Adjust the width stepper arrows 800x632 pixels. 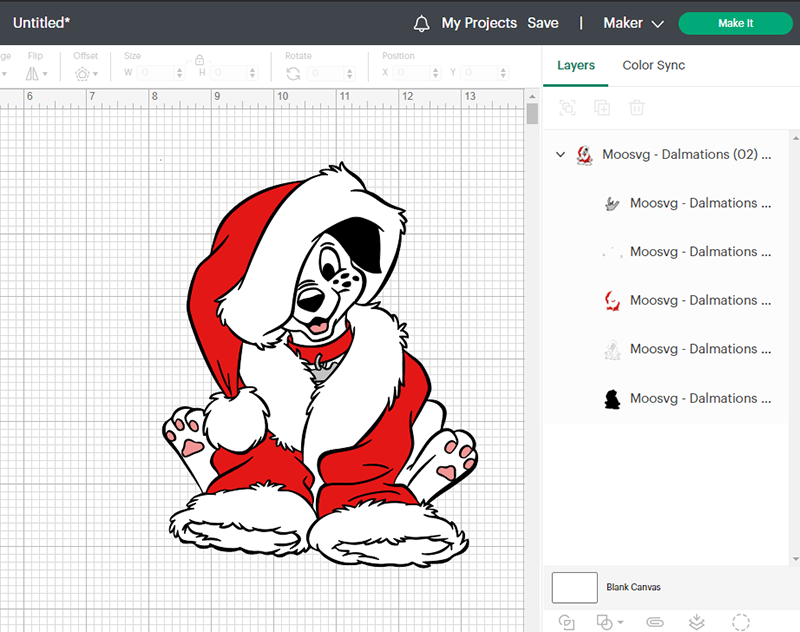point(180,73)
